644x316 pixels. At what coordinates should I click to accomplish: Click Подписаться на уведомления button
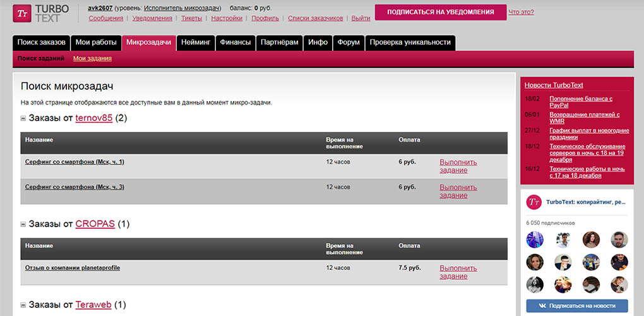[440, 12]
